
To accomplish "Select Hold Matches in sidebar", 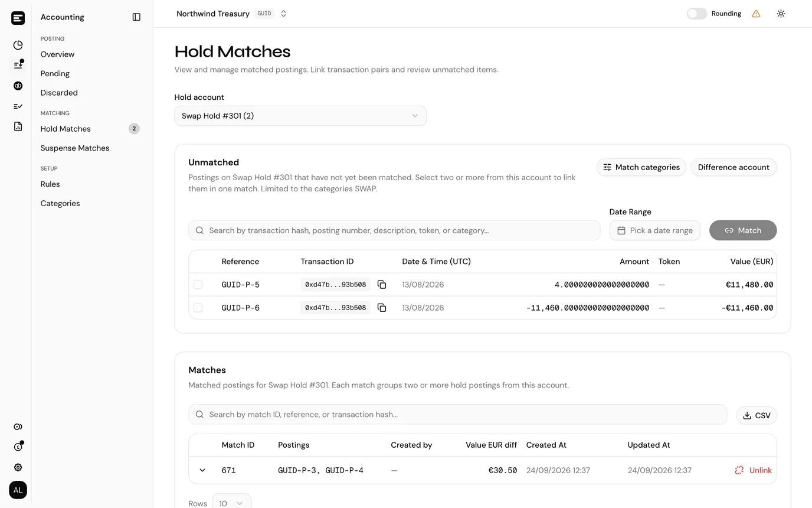I will (66, 129).
